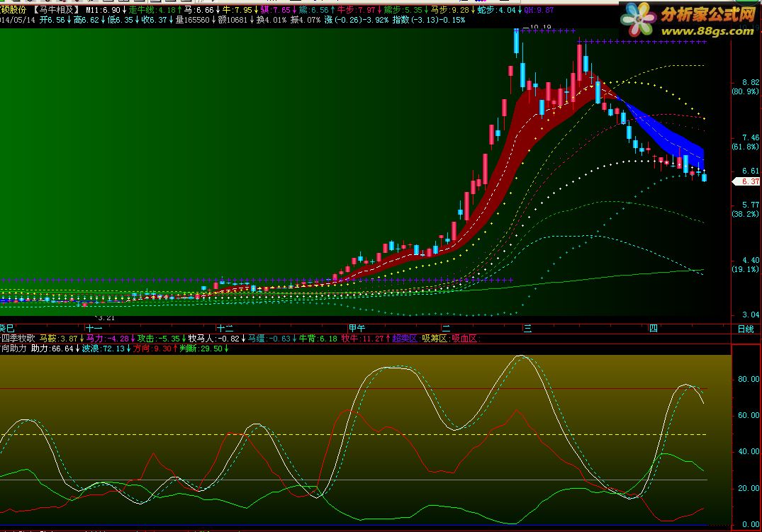Click the QH:9.87 readout

pyautogui.click(x=539, y=10)
